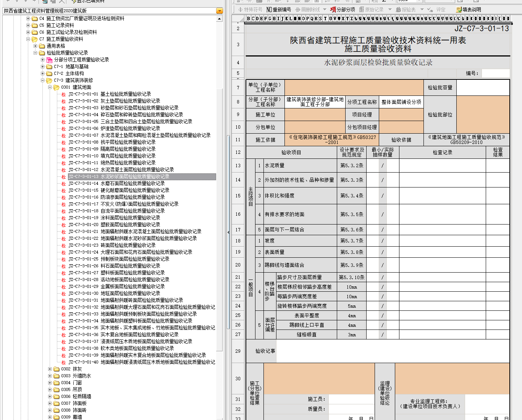
Task: Click the 检 icon beside JZ-C7-3-01-40
Action: tap(64, 362)
